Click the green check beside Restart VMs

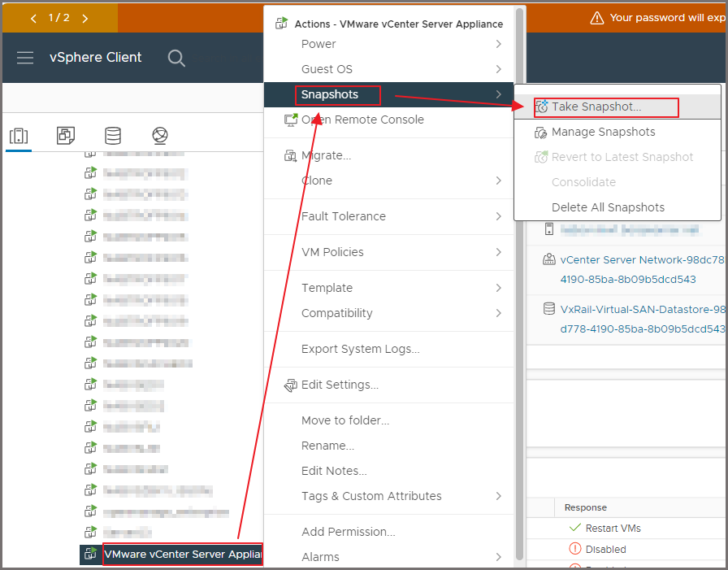(x=574, y=528)
